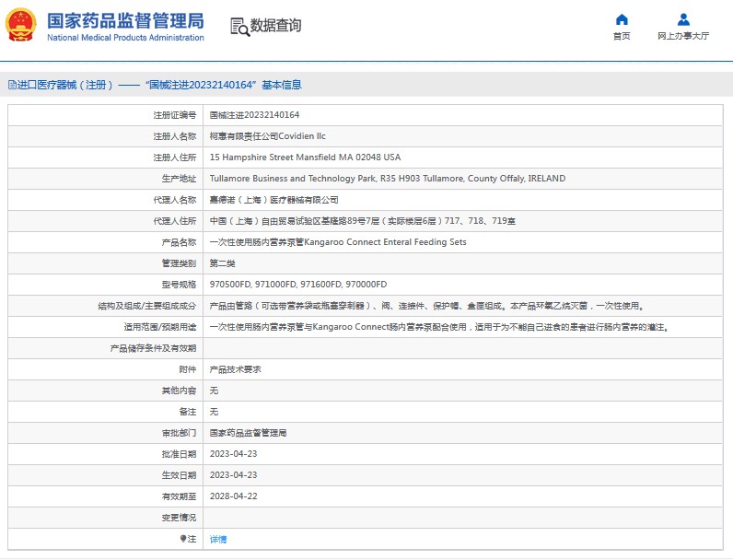
Task: Click the Kangaroo Connect Enteral Feeding Sets product name
Action: click(338, 242)
